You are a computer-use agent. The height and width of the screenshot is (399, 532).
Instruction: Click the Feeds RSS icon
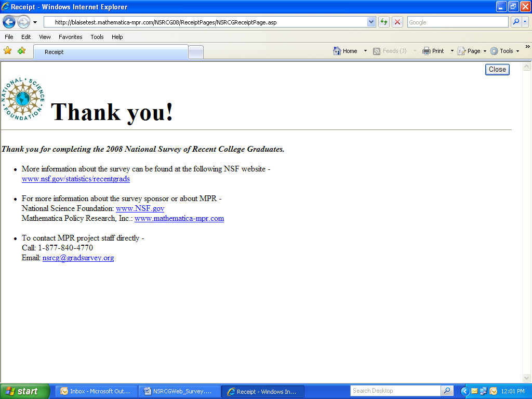pos(376,51)
